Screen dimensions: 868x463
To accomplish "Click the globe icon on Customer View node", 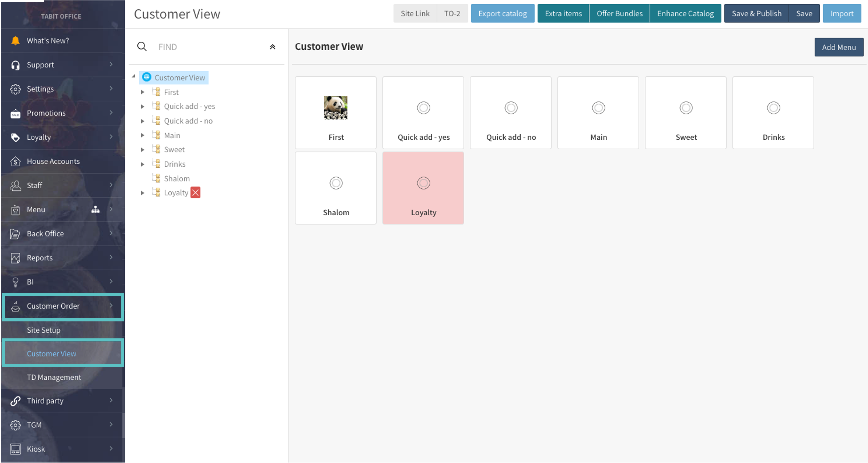I will click(147, 77).
